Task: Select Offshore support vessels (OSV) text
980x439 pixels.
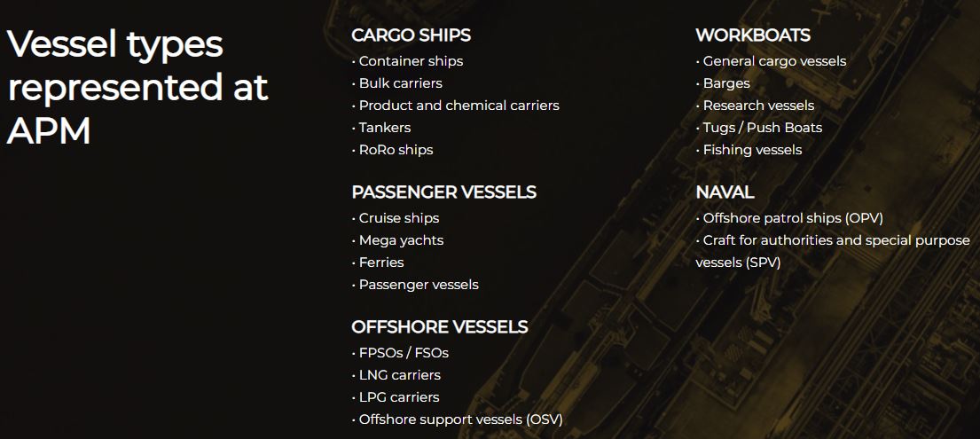Action: [x=458, y=419]
